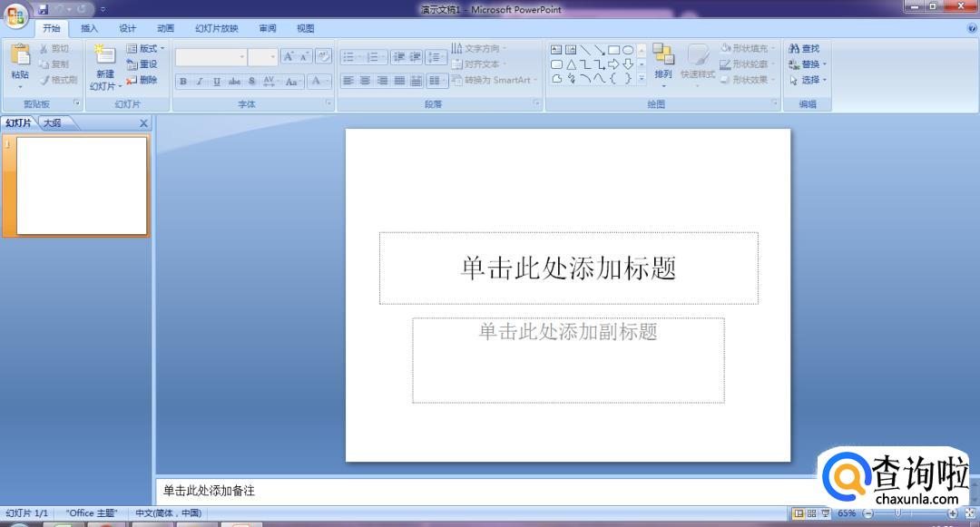This screenshot has width=980, height=527.
Task: Select the right block arrow shape
Action: click(x=613, y=64)
